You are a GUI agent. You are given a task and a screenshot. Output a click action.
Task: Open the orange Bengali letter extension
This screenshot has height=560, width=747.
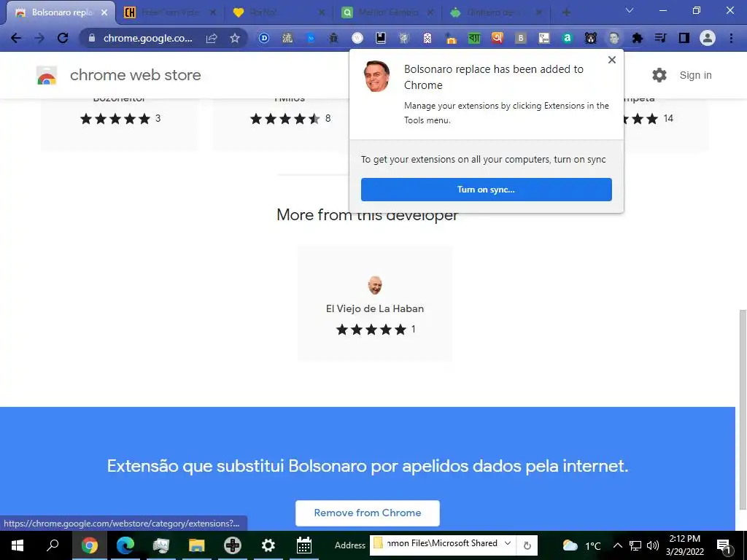pos(498,38)
